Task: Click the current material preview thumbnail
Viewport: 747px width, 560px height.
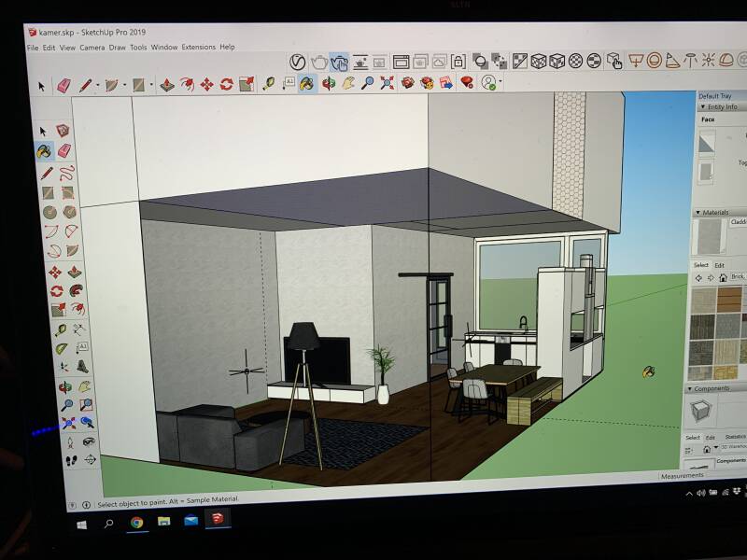Action: click(x=709, y=237)
